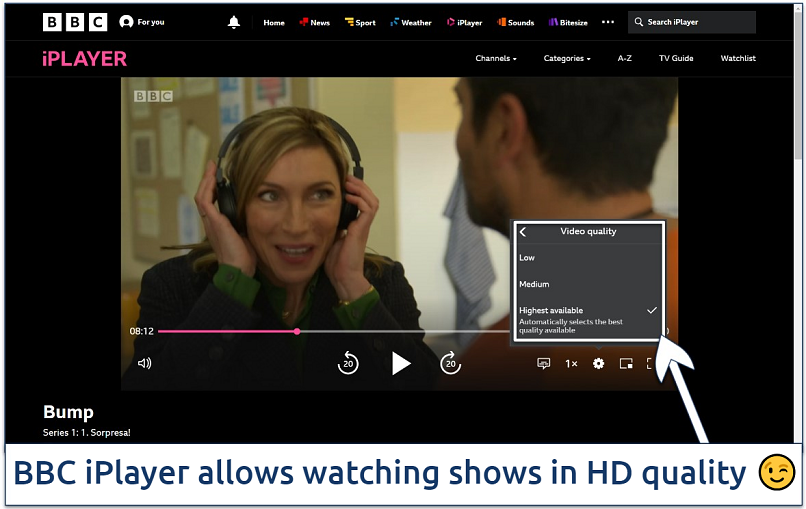Toggle subtitles icon
The image size is (806, 509).
pyautogui.click(x=543, y=363)
